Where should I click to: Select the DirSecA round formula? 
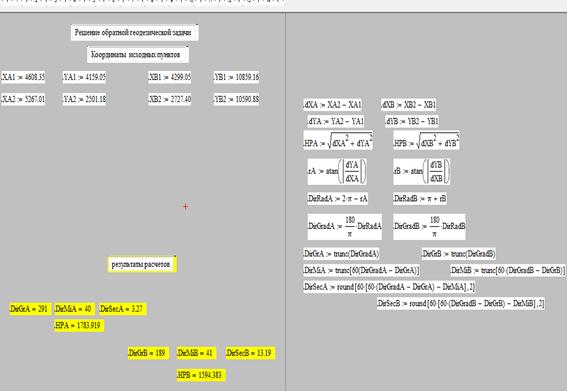point(389,287)
